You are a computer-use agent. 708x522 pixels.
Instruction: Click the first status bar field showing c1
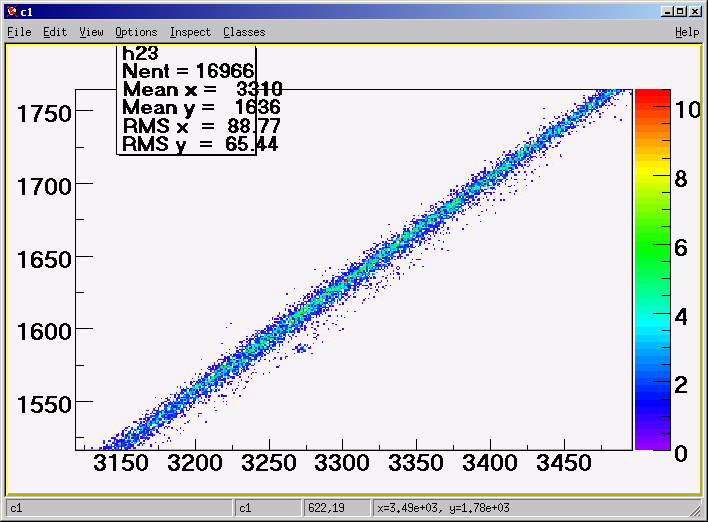point(119,508)
